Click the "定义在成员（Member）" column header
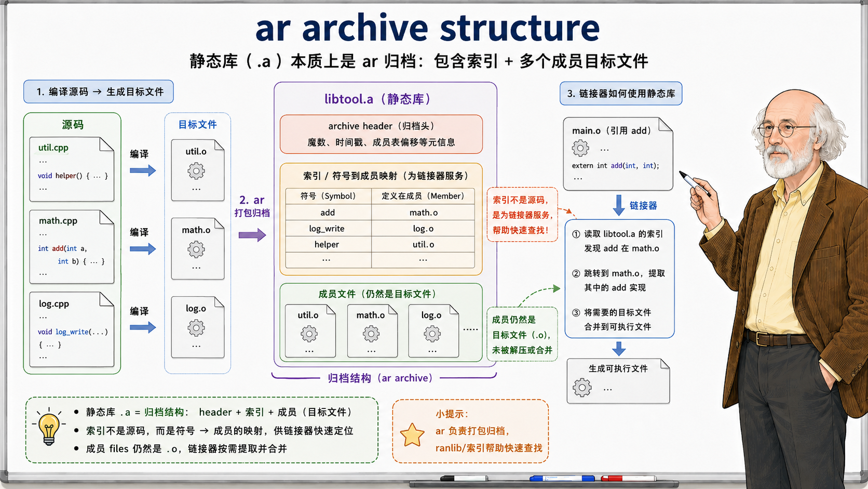 click(423, 196)
